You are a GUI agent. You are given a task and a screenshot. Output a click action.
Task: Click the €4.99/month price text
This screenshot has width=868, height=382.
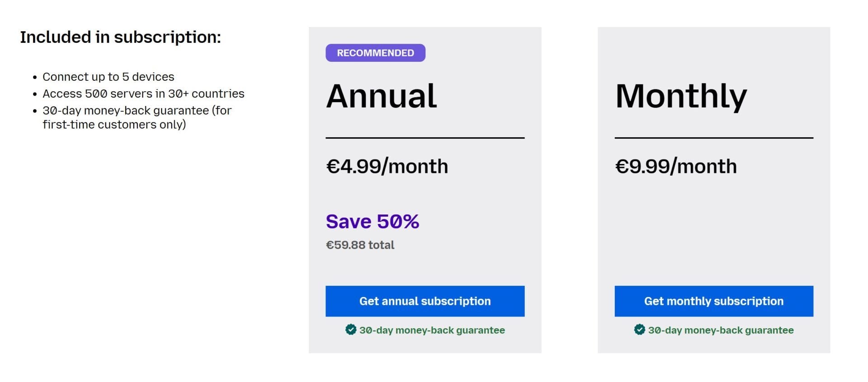[x=387, y=166]
